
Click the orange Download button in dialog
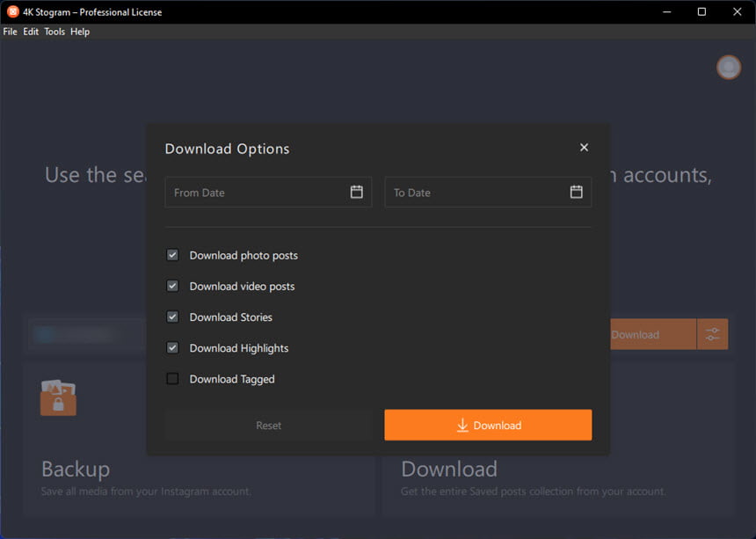[488, 426]
